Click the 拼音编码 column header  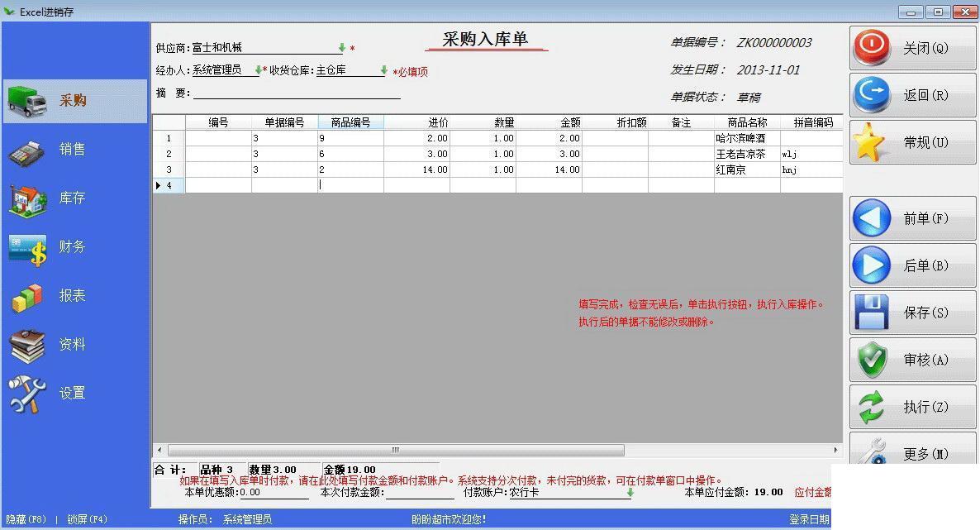coord(812,122)
